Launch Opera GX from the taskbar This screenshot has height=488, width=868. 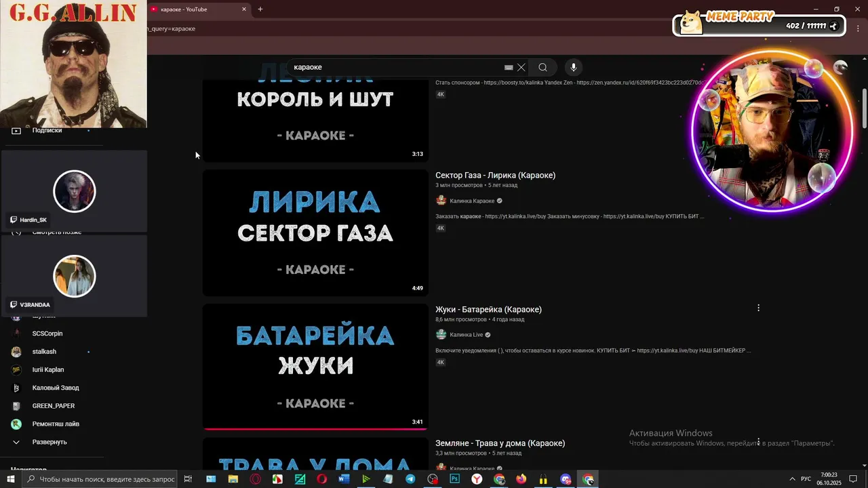256,479
